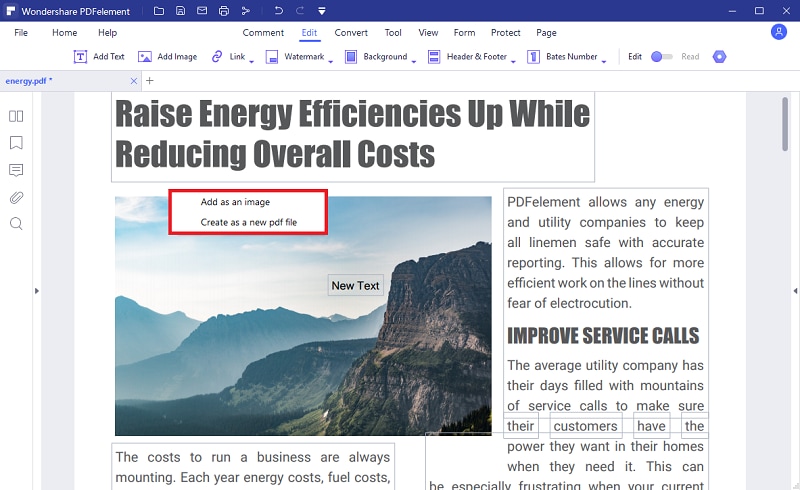Click the vertical scrollbar thumb
This screenshot has width=800, height=490.
(785, 124)
